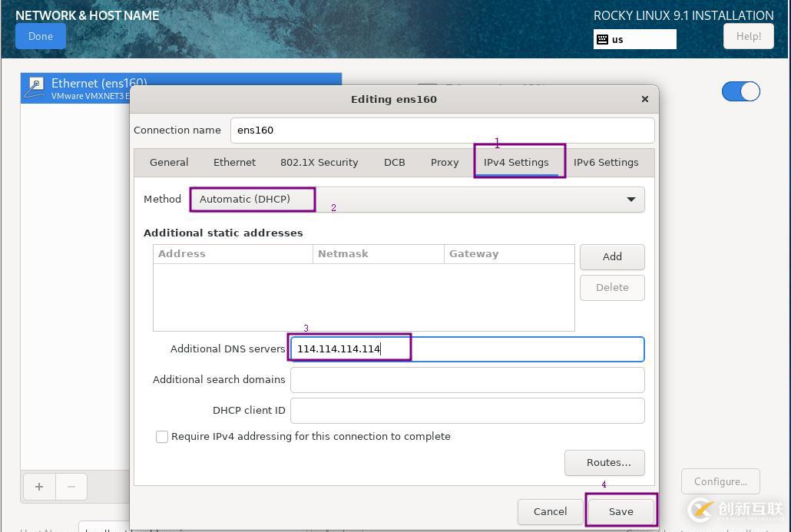Select the IPv4 Settings tab

[x=516, y=163]
